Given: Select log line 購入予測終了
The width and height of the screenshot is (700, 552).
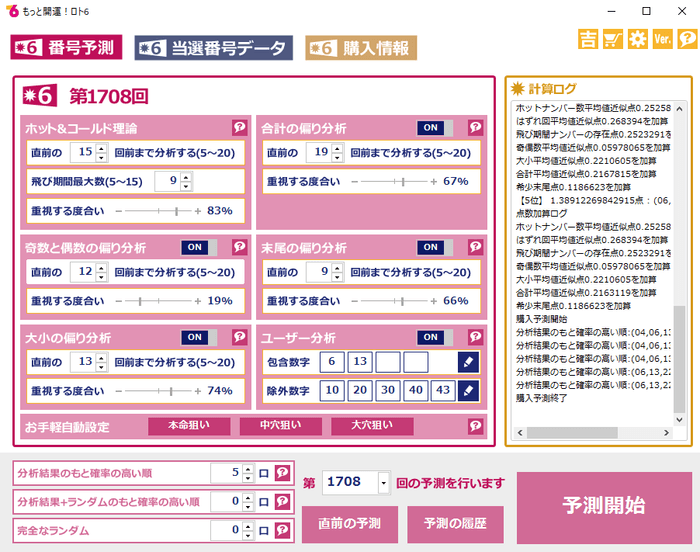Looking at the screenshot, I should tap(542, 398).
